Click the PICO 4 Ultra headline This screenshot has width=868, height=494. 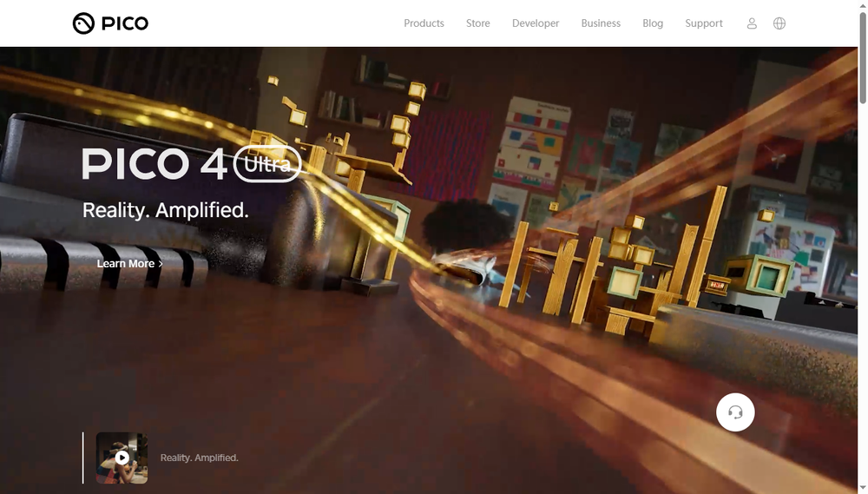click(192, 164)
